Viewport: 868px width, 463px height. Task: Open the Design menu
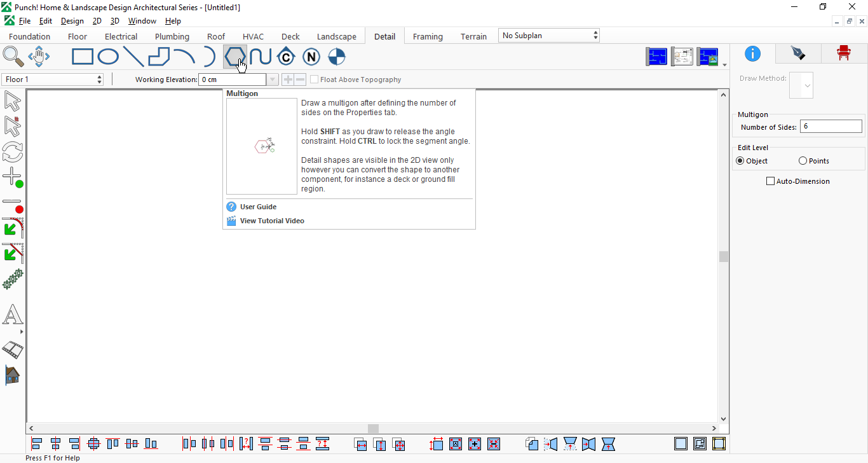72,21
